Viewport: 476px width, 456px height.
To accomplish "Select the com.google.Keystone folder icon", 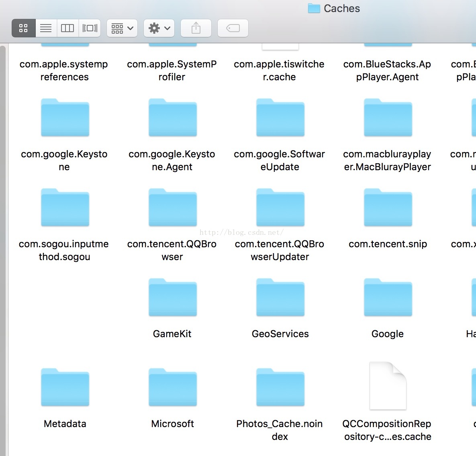I will tap(65, 118).
